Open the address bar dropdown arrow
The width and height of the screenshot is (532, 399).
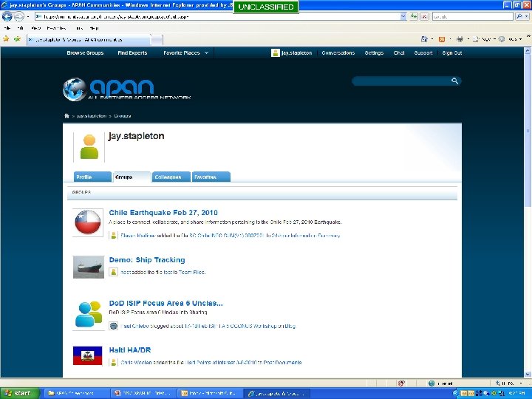tap(403, 16)
